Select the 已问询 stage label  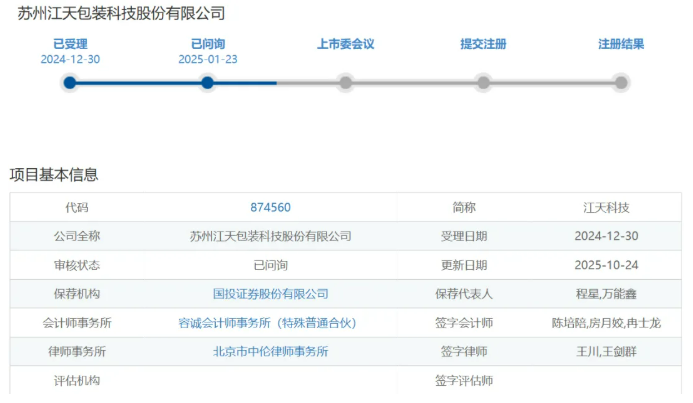click(207, 44)
